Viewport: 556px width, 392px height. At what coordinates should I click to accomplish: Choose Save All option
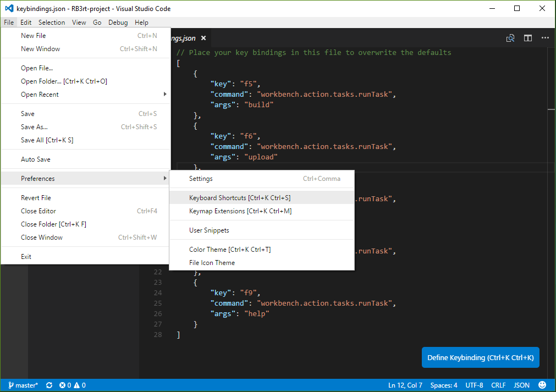click(85, 140)
